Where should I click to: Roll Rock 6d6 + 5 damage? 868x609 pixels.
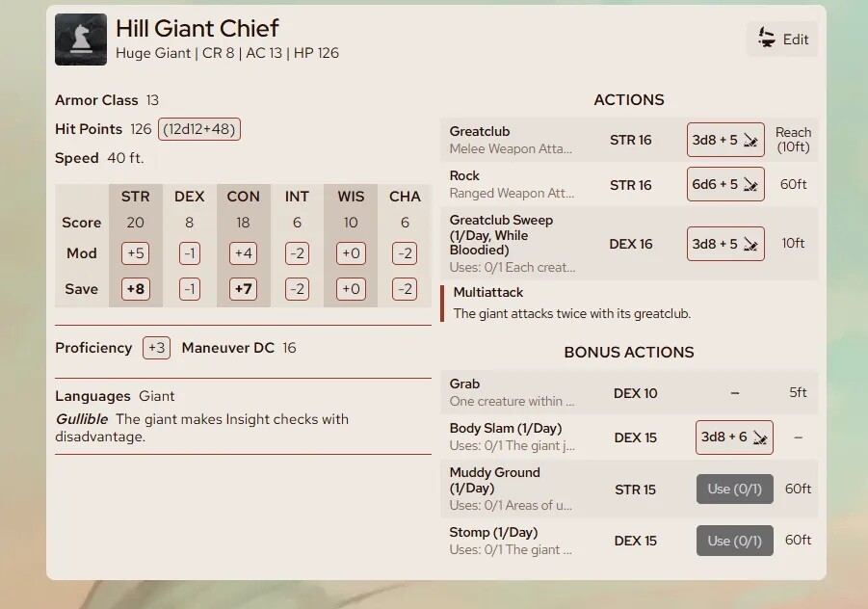725,184
